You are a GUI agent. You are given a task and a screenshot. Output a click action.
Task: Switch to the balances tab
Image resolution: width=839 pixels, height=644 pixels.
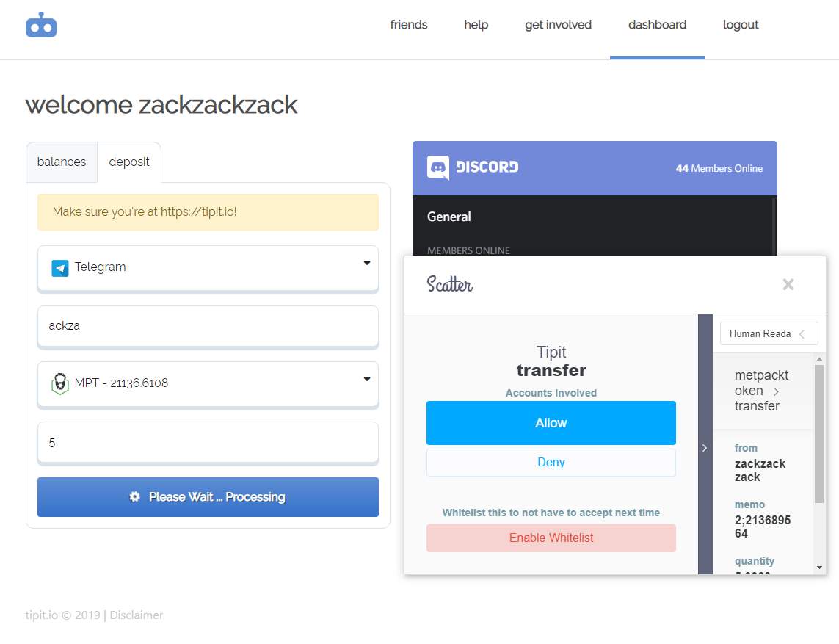[x=62, y=162]
